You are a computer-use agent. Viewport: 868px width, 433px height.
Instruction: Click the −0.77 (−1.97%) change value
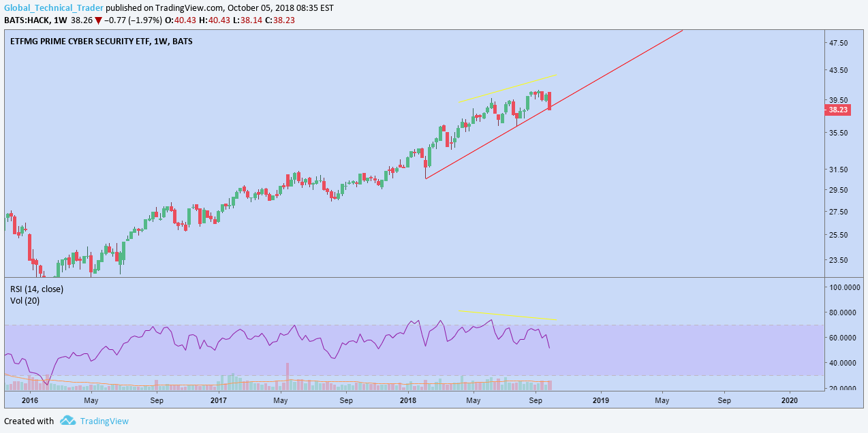click(135, 20)
